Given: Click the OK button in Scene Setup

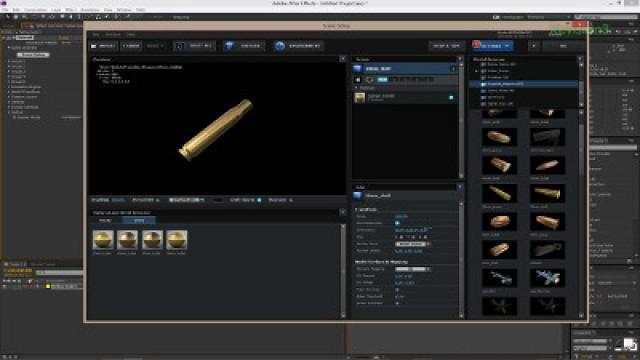Looking at the screenshot, I should [563, 46].
